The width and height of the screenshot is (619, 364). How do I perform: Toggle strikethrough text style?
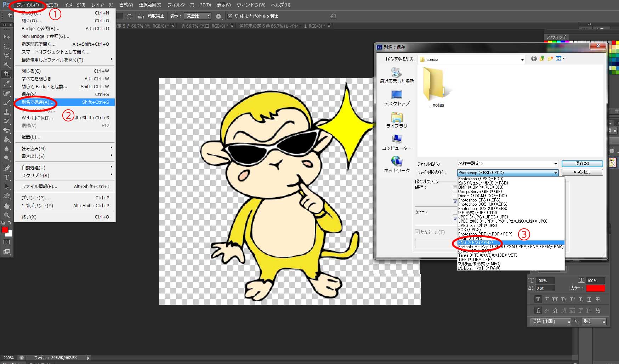(x=597, y=300)
